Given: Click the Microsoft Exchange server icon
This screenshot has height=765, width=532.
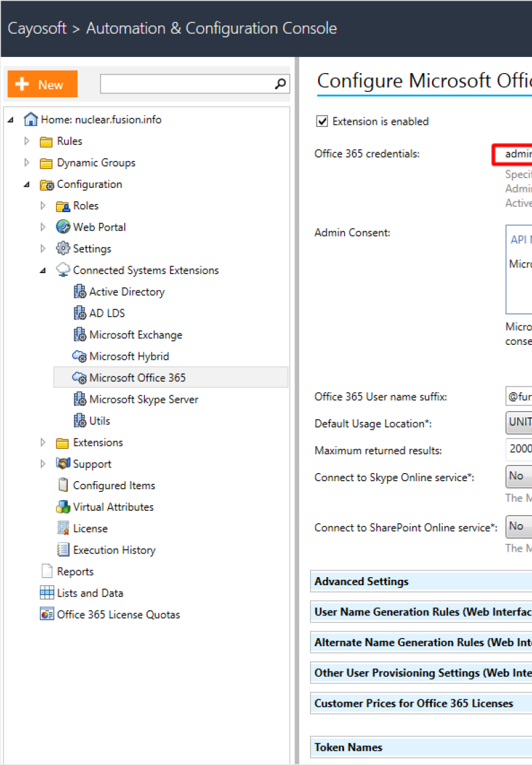Looking at the screenshot, I should (79, 334).
